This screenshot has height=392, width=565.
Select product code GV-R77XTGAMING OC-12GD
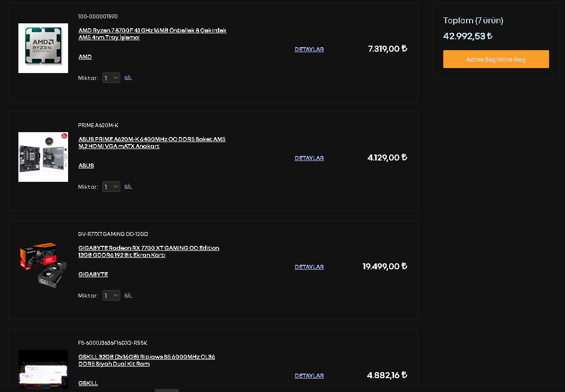tap(113, 234)
